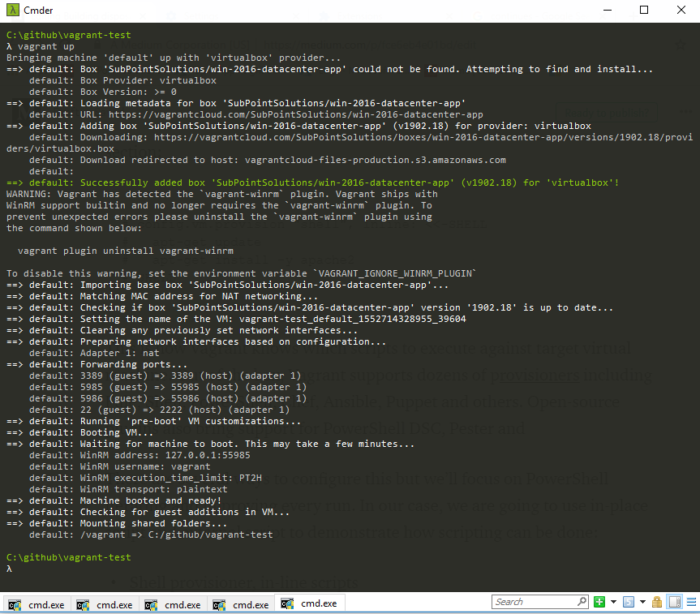Click 'WinRM username: vagrant' line

tap(120, 466)
